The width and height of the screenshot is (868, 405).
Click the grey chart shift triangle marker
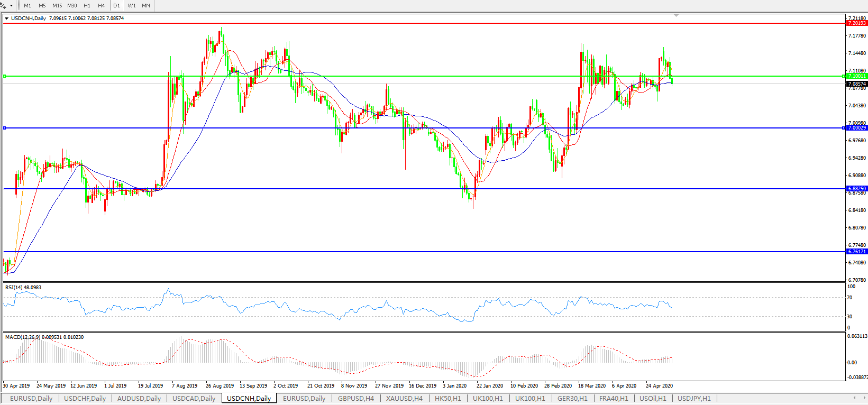[x=676, y=16]
